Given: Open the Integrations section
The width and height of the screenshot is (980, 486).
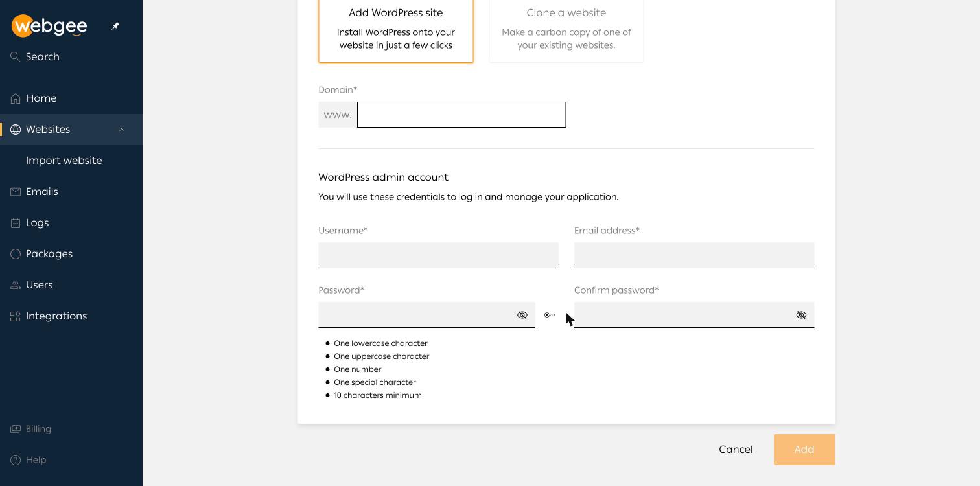Looking at the screenshot, I should point(71,316).
